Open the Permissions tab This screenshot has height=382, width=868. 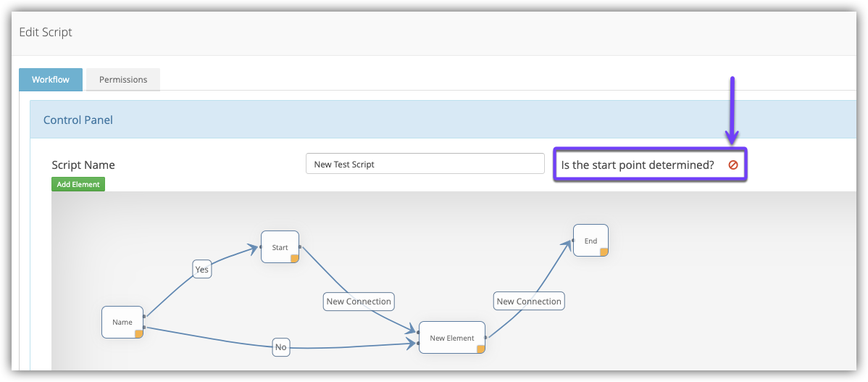point(123,80)
